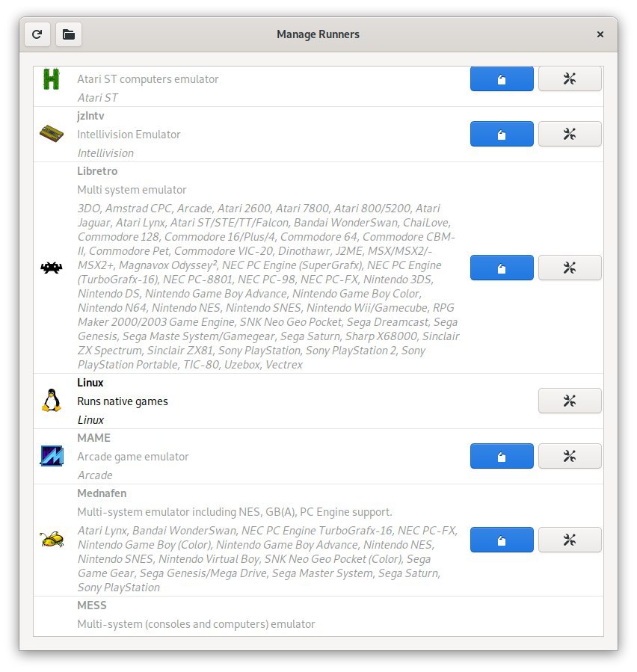The image size is (637, 672).
Task: Install the jzIntv runner
Action: click(502, 134)
